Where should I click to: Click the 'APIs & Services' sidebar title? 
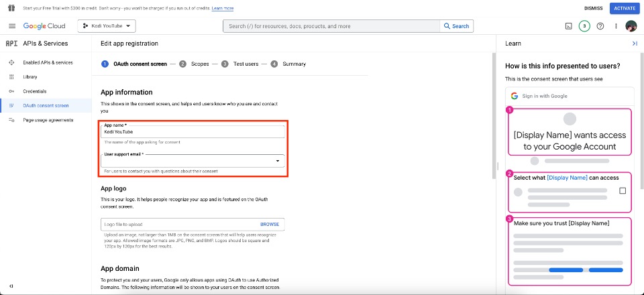[46, 44]
